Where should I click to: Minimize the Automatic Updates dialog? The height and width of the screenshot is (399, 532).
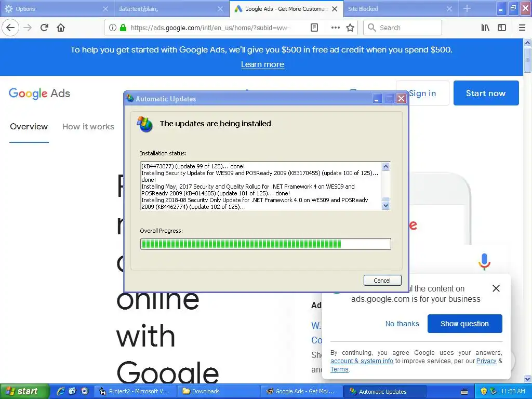tap(377, 99)
